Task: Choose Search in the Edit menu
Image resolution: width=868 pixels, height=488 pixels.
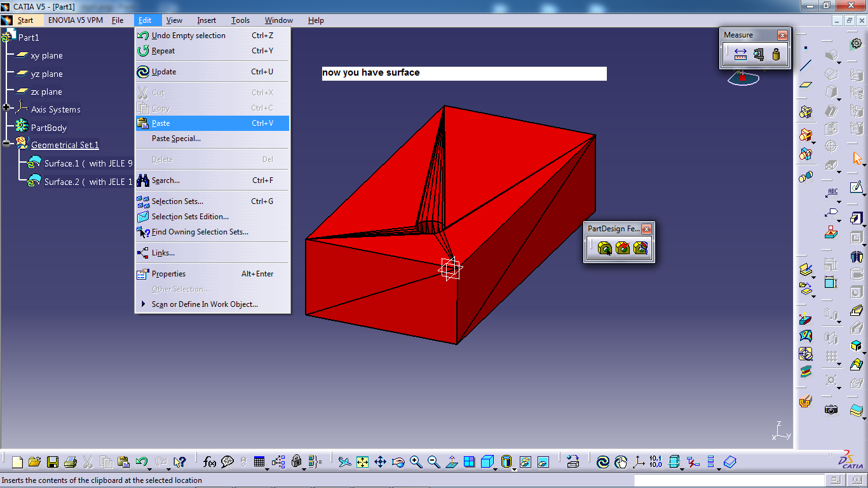Action: pyautogui.click(x=212, y=180)
